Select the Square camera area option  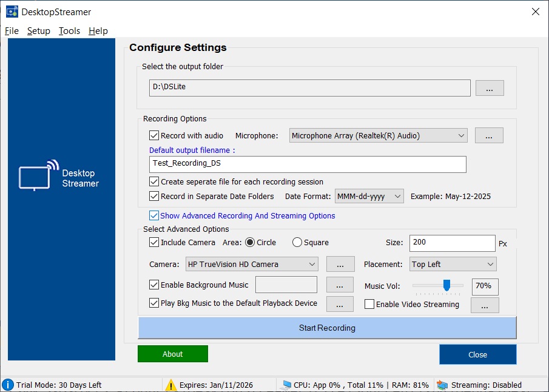(297, 243)
